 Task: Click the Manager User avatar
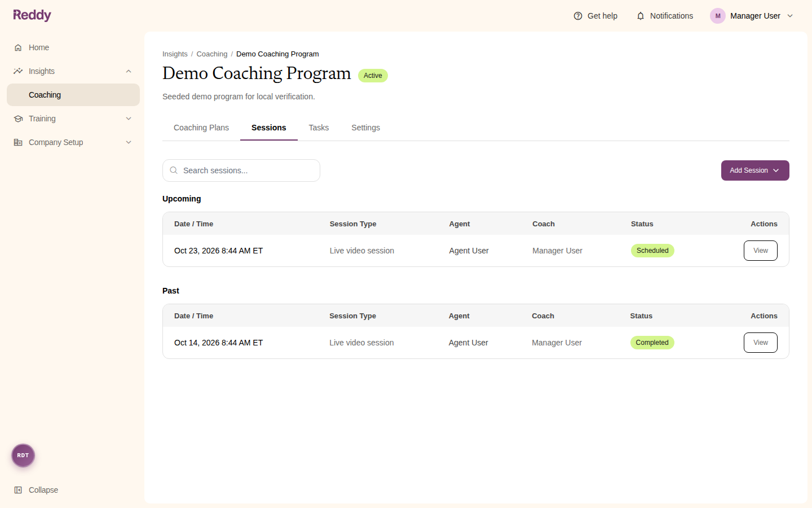coord(718,16)
